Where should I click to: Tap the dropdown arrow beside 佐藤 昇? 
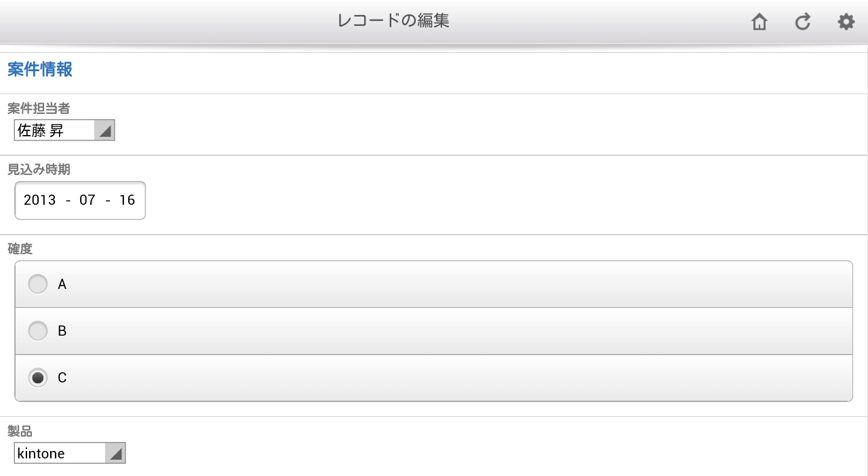(x=105, y=130)
